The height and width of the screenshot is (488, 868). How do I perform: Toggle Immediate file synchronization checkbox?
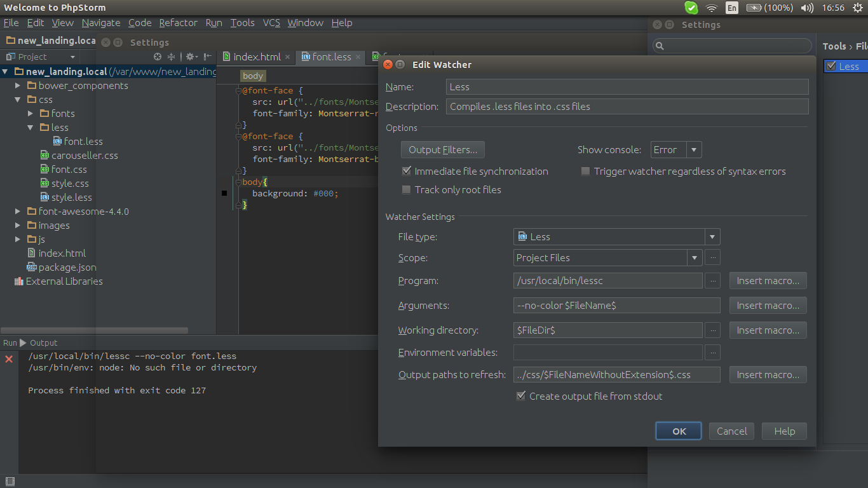point(407,171)
